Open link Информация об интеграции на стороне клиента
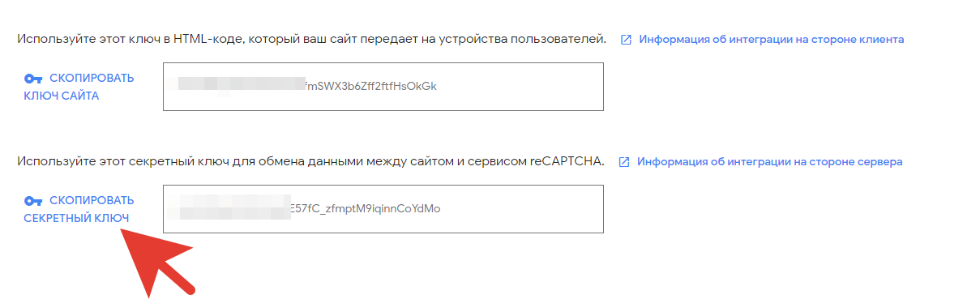 click(771, 39)
